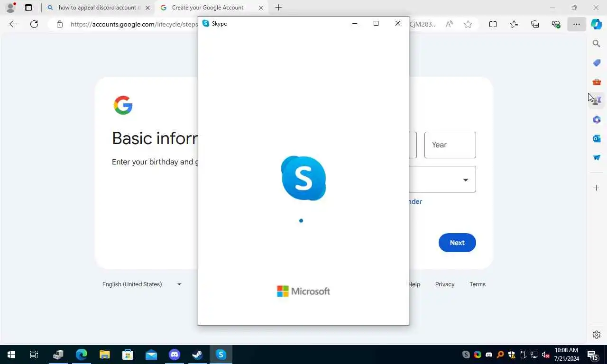Go back in Edge browser
Image resolution: width=607 pixels, height=364 pixels.
click(x=13, y=24)
